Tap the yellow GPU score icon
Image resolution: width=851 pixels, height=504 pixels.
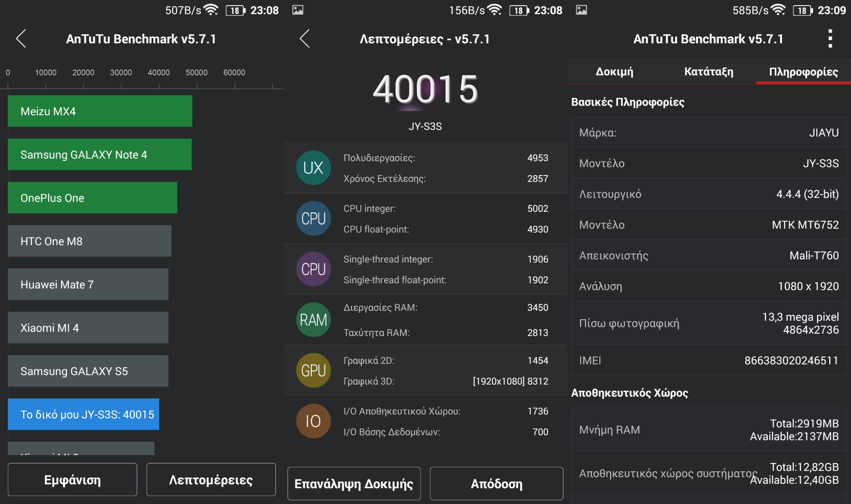tap(313, 371)
